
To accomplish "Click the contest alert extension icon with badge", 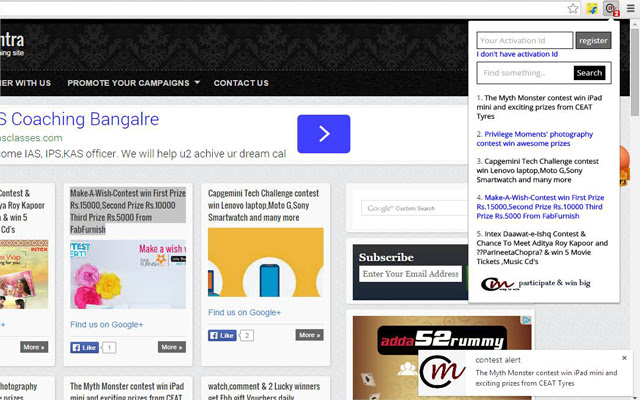I will pos(611,9).
